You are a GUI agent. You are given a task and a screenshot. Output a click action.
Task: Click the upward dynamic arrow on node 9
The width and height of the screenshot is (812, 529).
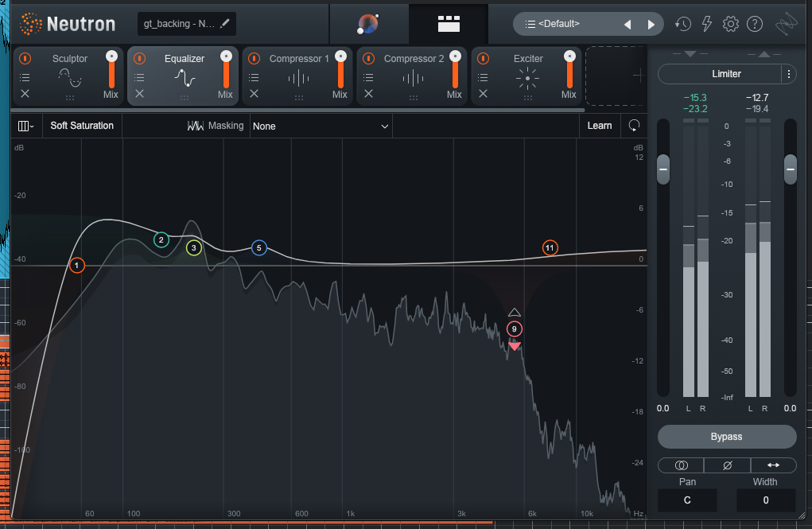pos(515,312)
